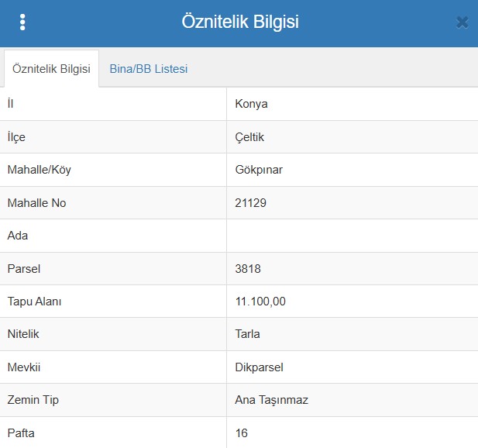Select the Dikparsel value
The width and height of the screenshot is (478, 448).
(x=259, y=367)
